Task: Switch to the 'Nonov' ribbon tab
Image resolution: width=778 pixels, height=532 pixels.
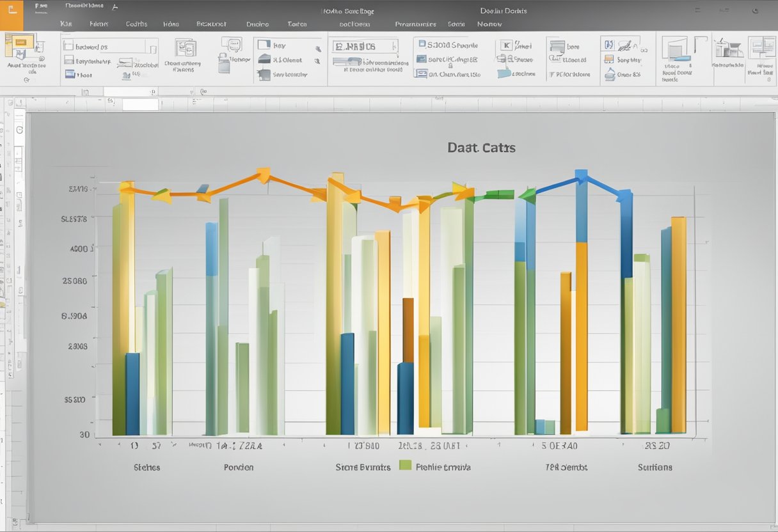Action: [x=489, y=24]
